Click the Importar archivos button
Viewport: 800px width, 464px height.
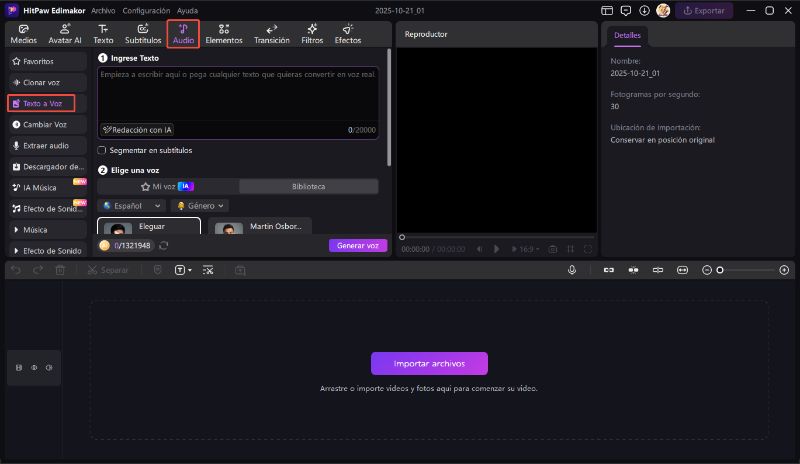coord(429,363)
